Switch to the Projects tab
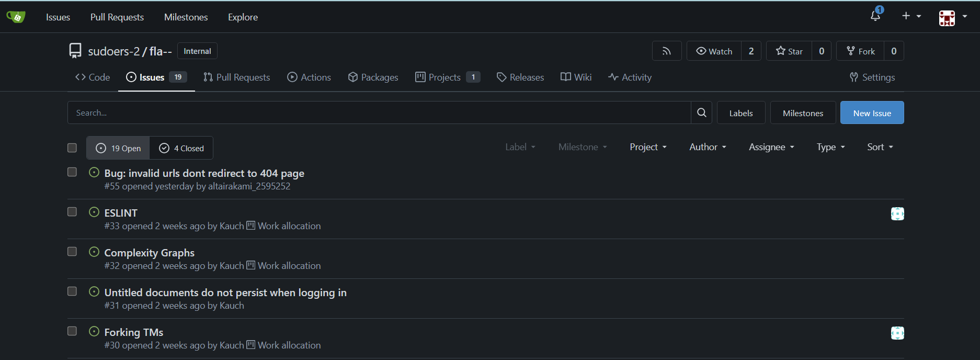980x360 pixels. tap(448, 77)
